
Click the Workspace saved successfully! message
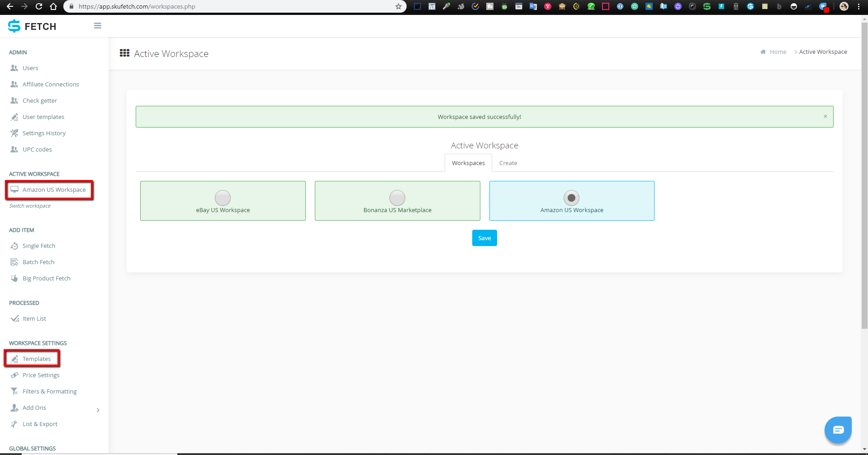pos(479,117)
